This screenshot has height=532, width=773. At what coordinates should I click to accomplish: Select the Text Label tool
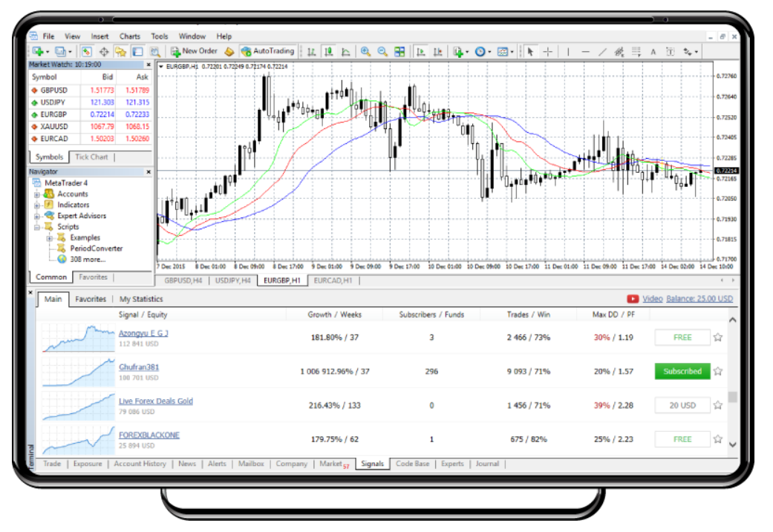[x=671, y=51]
